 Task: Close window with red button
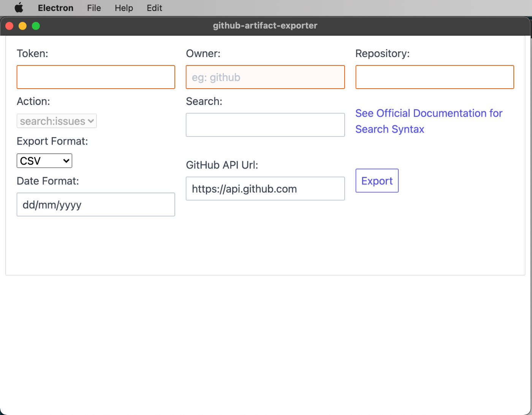[x=9, y=26]
